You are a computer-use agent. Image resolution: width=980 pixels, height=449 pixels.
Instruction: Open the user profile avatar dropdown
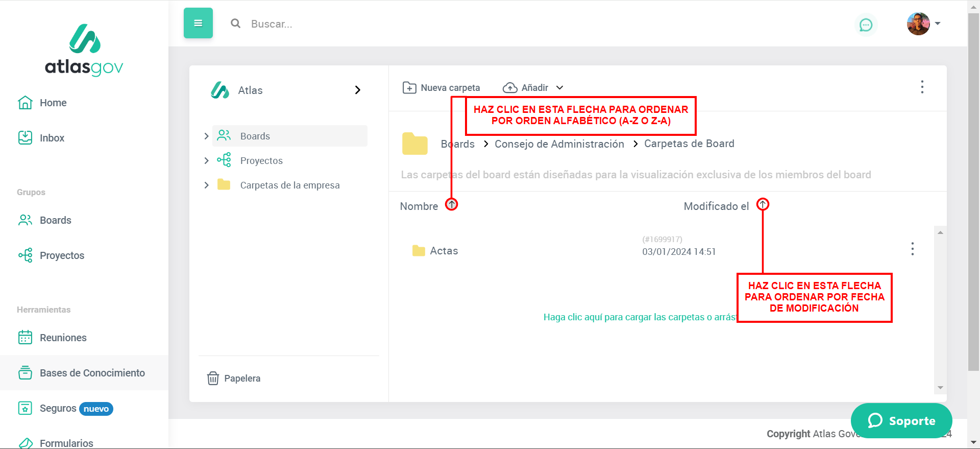(x=923, y=23)
